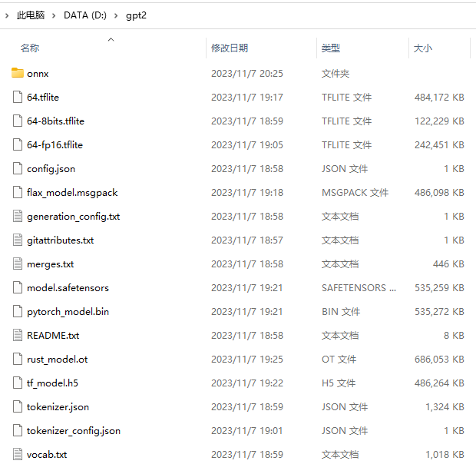Click the 2023/11/7 19:25 date cell
Image resolution: width=476 pixels, height=474 pixels.
pos(247,359)
